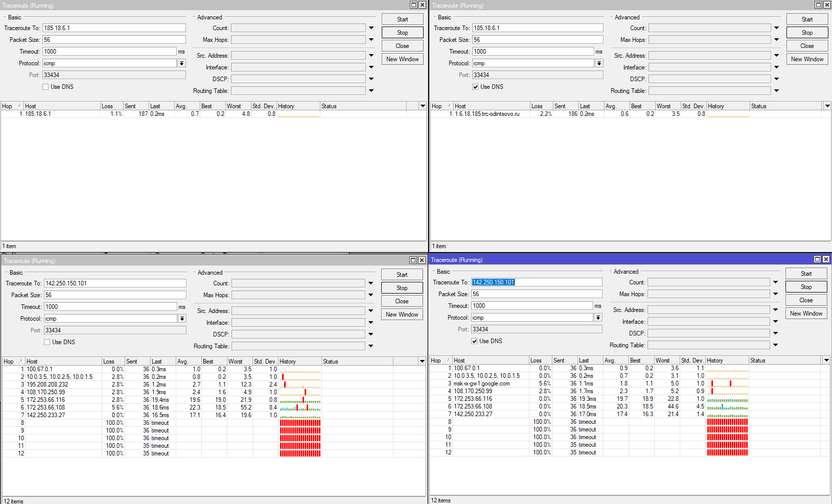
Task: Expand Max Hops field in top-right window
Action: pos(776,40)
